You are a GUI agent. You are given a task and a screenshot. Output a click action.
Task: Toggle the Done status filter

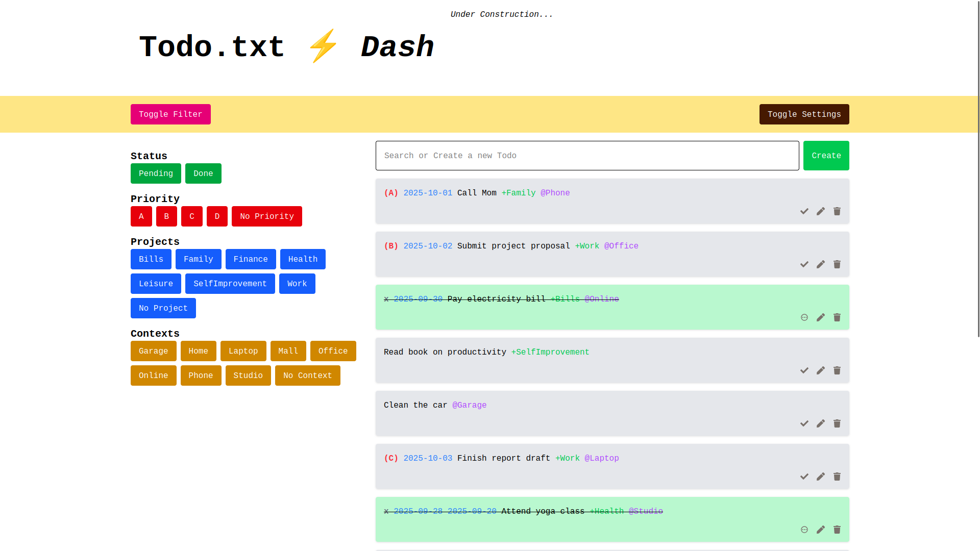click(x=203, y=173)
